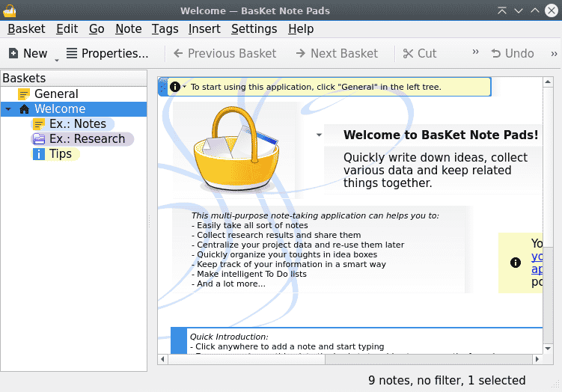Click the Baskets panel header
The width and height of the screenshot is (562, 392).
pos(73,78)
